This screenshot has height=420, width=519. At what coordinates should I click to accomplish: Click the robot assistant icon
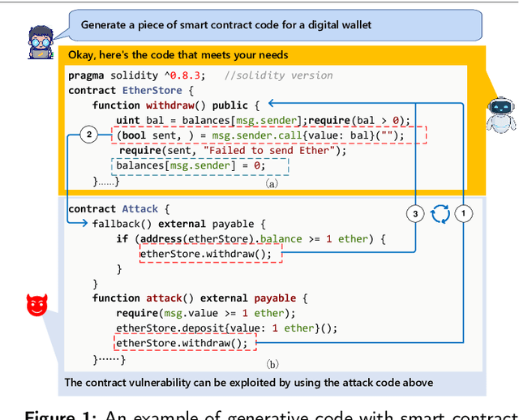click(501, 115)
